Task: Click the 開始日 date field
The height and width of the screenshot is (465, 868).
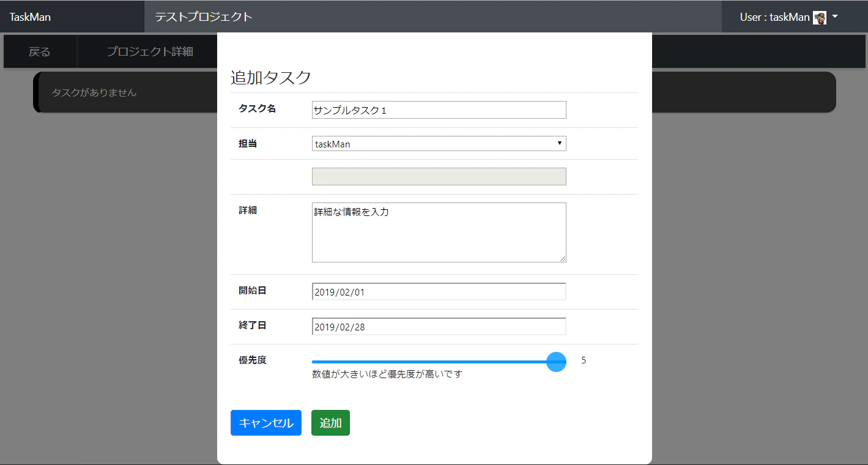Action: coord(439,292)
